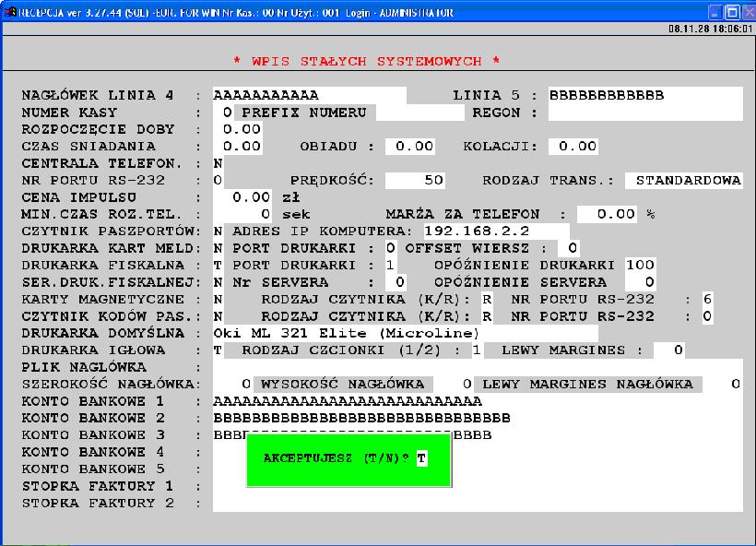The image size is (756, 546).
Task: Click the REGON input field
Action: click(644, 113)
